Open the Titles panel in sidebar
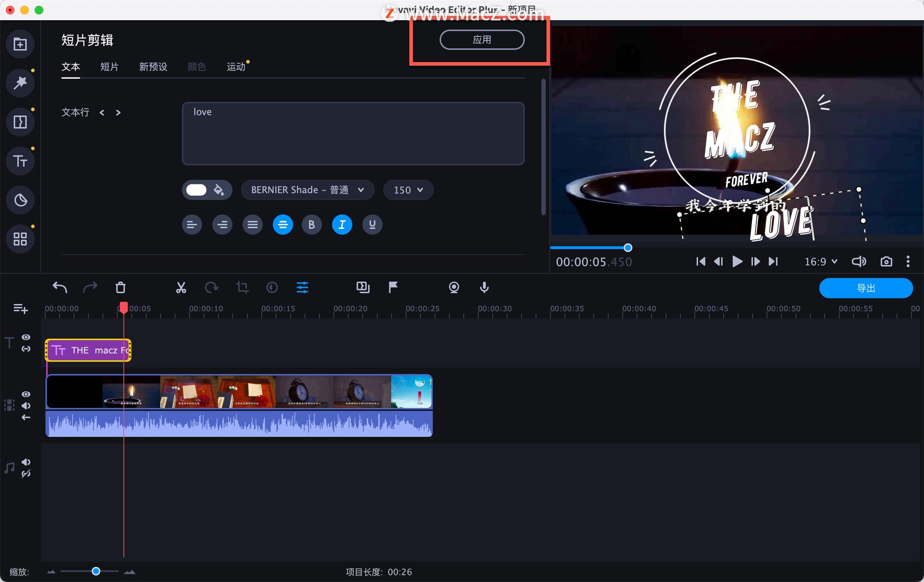The image size is (924, 582). pos(20,161)
